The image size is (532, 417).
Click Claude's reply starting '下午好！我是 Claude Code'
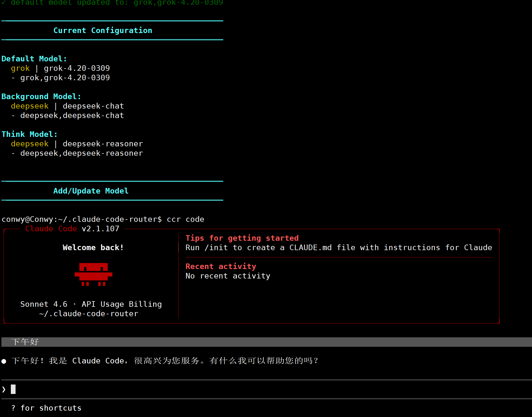click(x=165, y=361)
